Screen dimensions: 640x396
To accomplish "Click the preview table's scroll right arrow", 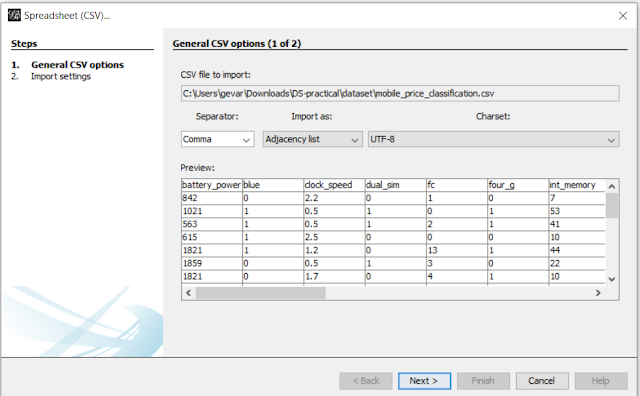I will 598,293.
